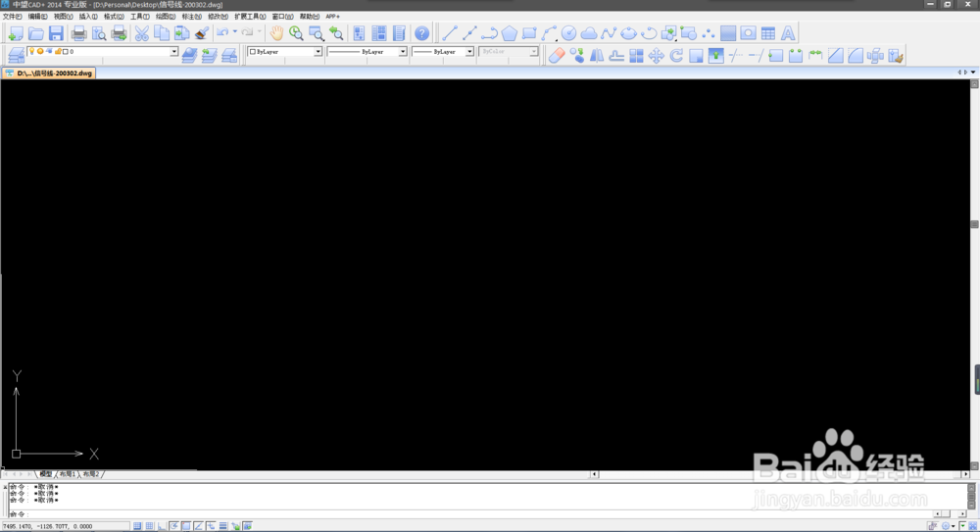The width and height of the screenshot is (980, 532).
Task: Click the Print icon
Action: pyautogui.click(x=78, y=33)
